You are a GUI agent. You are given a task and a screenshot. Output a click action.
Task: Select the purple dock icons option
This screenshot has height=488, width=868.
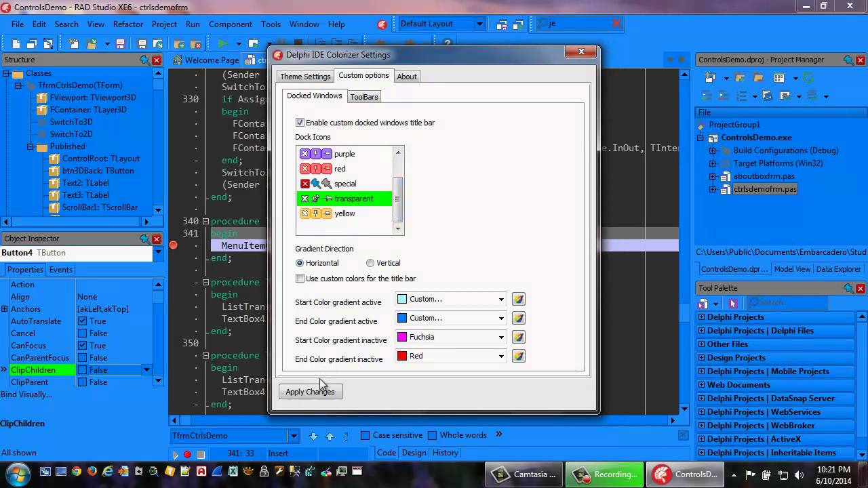click(x=344, y=154)
